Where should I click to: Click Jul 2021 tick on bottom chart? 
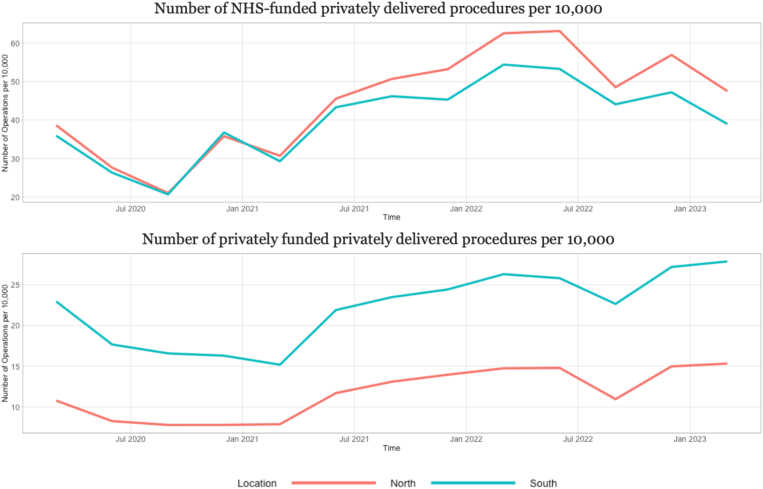coord(354,438)
